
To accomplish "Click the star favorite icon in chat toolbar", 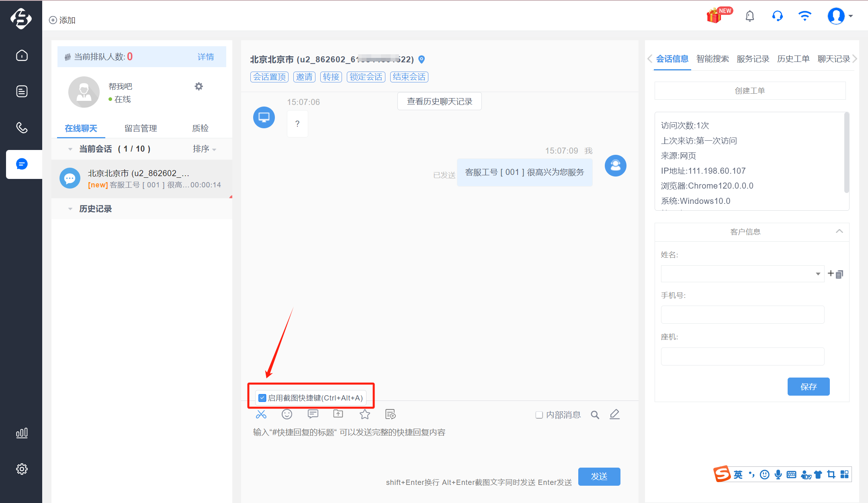I will 365,414.
